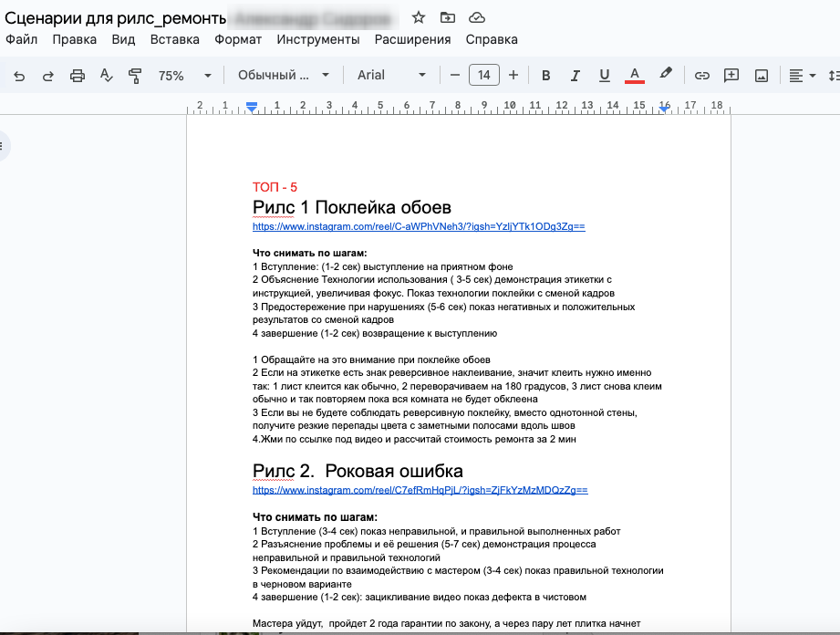This screenshot has height=635, width=840.
Task: Add a comment using toolbar icon
Action: (x=731, y=76)
